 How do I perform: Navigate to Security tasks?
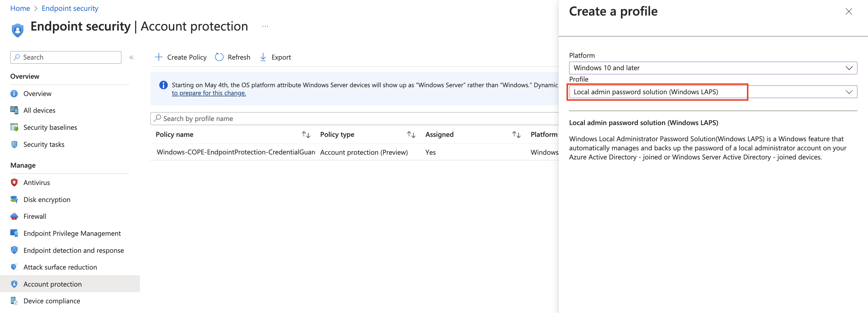point(44,144)
